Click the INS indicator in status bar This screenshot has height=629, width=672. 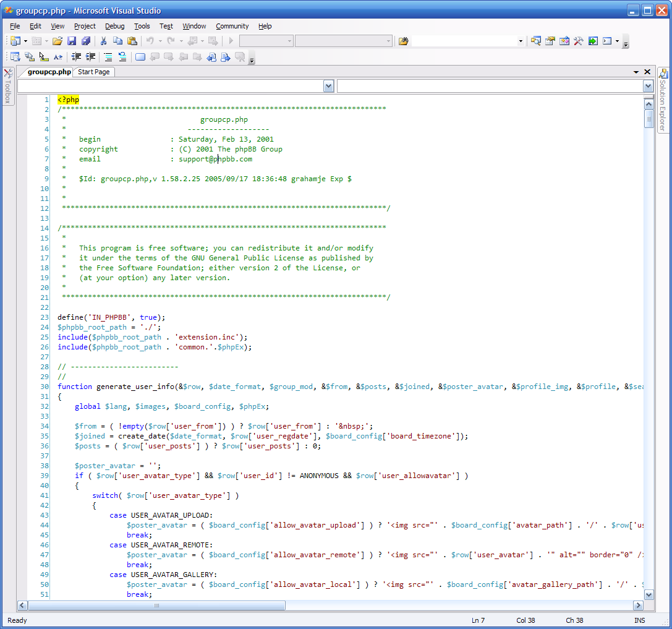click(639, 620)
